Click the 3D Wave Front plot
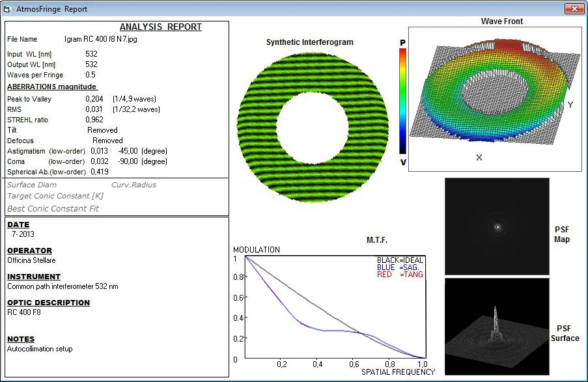Viewport: 588px width, 382px height. pyautogui.click(x=495, y=99)
